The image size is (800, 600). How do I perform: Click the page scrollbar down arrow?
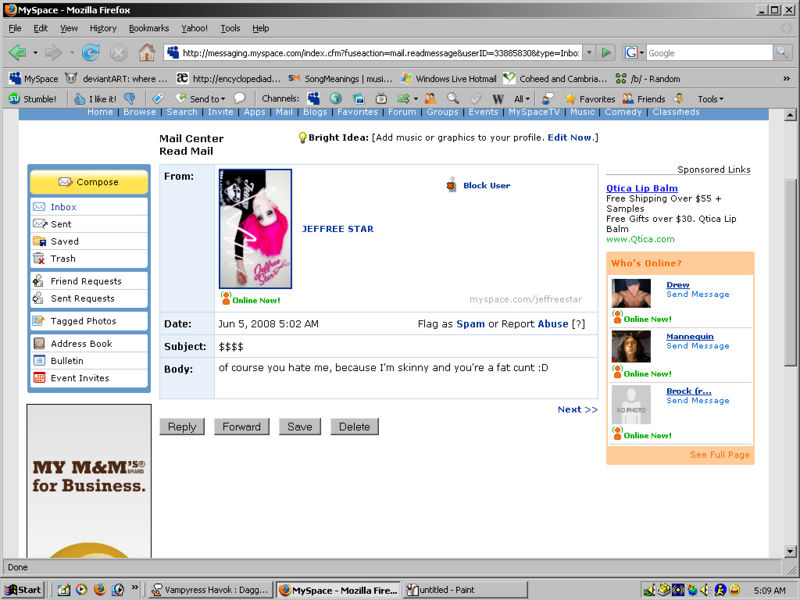(x=790, y=552)
